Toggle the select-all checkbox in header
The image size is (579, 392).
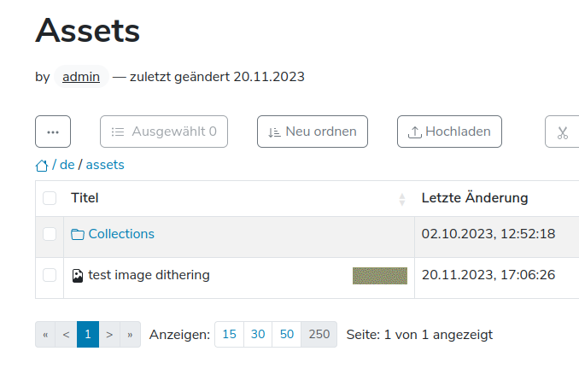pos(50,198)
